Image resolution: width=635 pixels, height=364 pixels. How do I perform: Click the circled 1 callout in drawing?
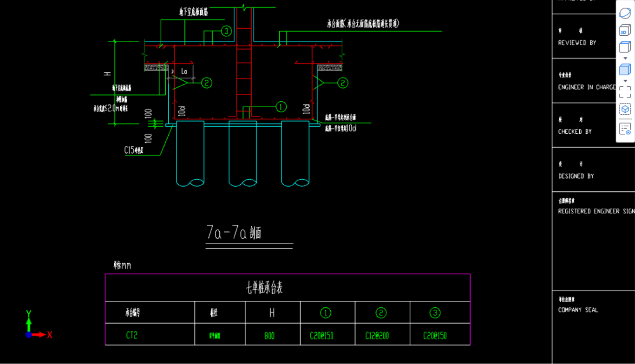(x=281, y=107)
